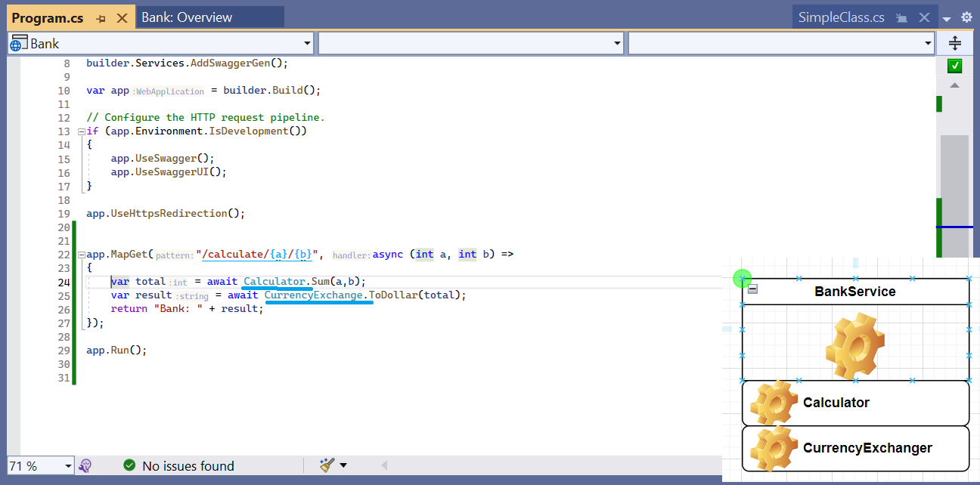Collapse the BankService container box
Image resolution: width=980 pixels, height=485 pixels.
pyautogui.click(x=753, y=289)
